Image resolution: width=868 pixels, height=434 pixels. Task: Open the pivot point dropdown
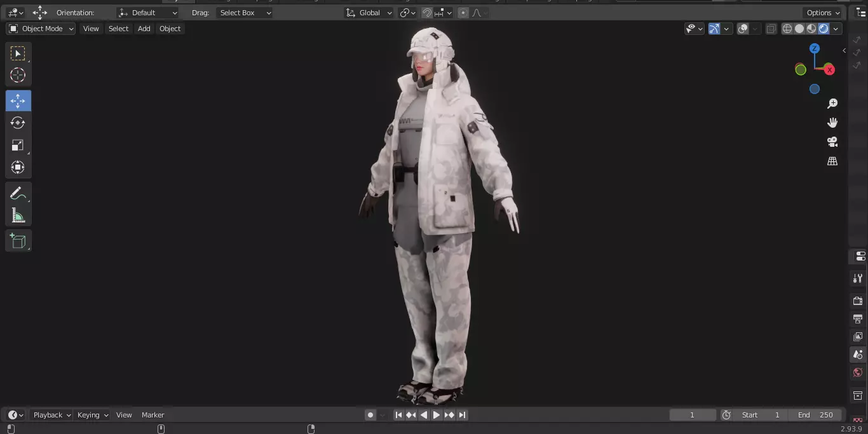(x=407, y=13)
